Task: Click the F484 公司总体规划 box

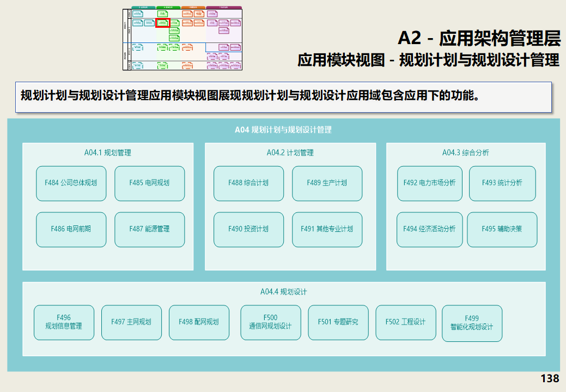Action: (71, 183)
